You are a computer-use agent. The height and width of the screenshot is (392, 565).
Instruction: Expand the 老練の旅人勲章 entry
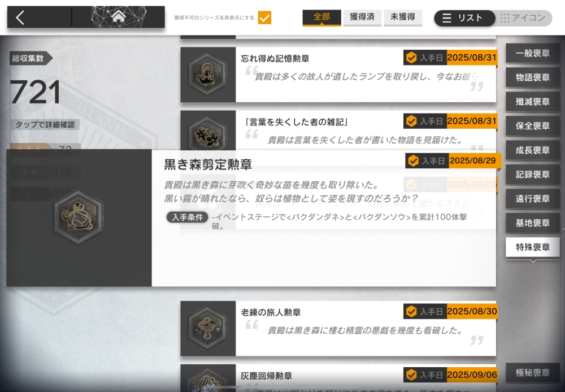[338, 329]
